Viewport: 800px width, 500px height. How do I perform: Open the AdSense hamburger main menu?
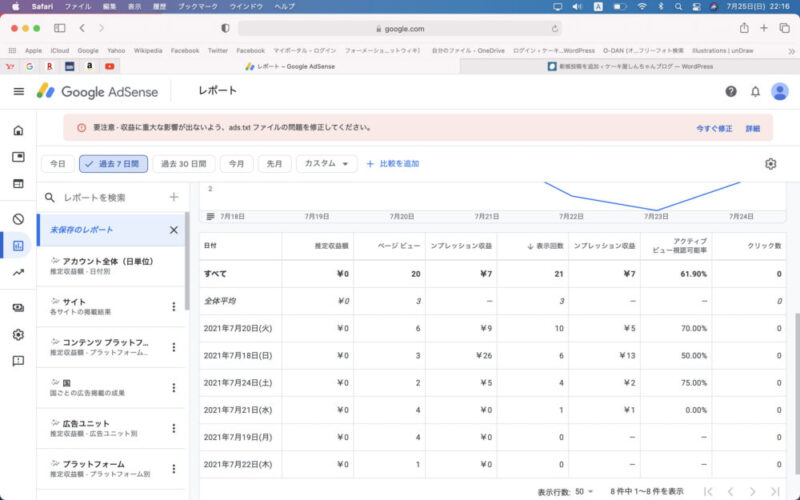coord(18,91)
